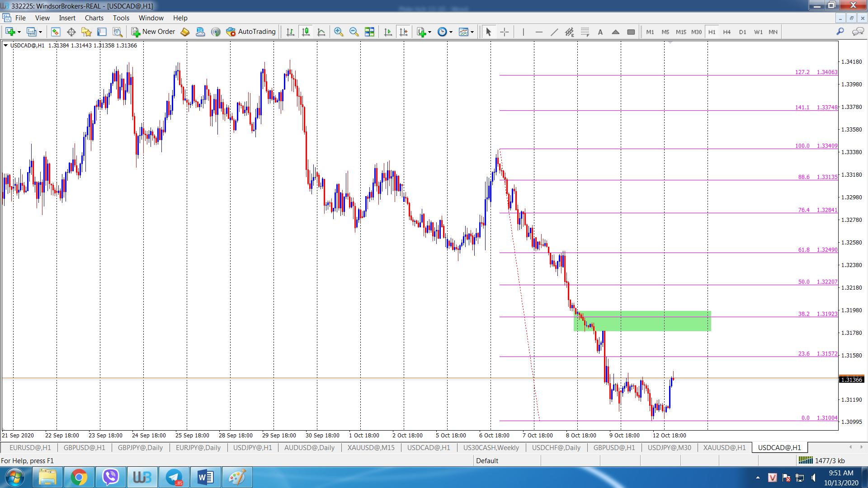The height and width of the screenshot is (488, 868).
Task: Switch timeframe to MN
Action: 773,32
